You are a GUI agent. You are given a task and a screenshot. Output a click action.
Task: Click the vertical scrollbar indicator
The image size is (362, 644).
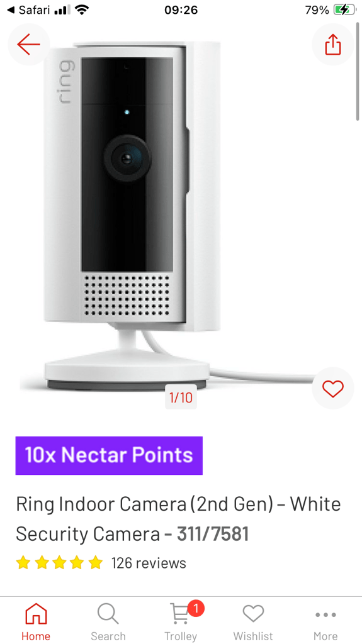[x=358, y=70]
